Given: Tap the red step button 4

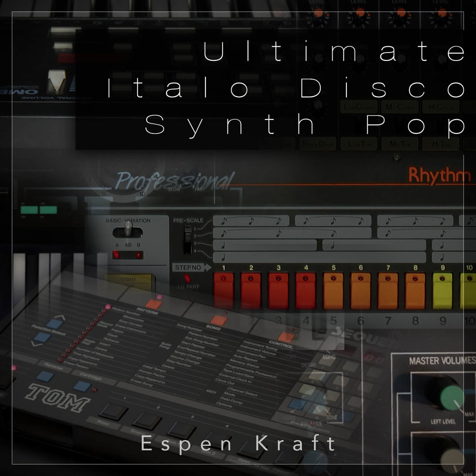Looking at the screenshot, I should (x=306, y=291).
